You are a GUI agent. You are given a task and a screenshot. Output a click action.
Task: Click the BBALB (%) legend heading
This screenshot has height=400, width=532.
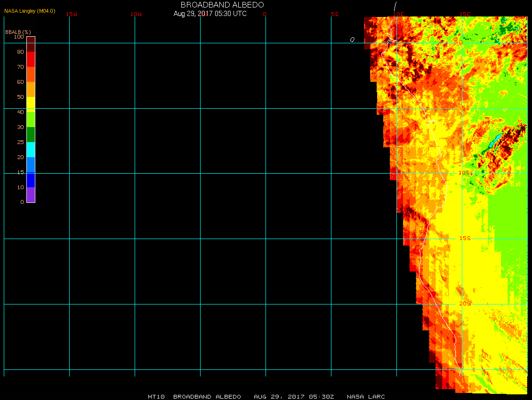(x=18, y=32)
